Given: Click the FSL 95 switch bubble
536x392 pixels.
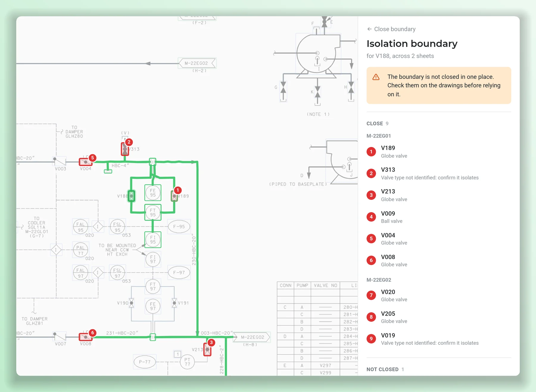Looking at the screenshot, I should pos(118,227).
